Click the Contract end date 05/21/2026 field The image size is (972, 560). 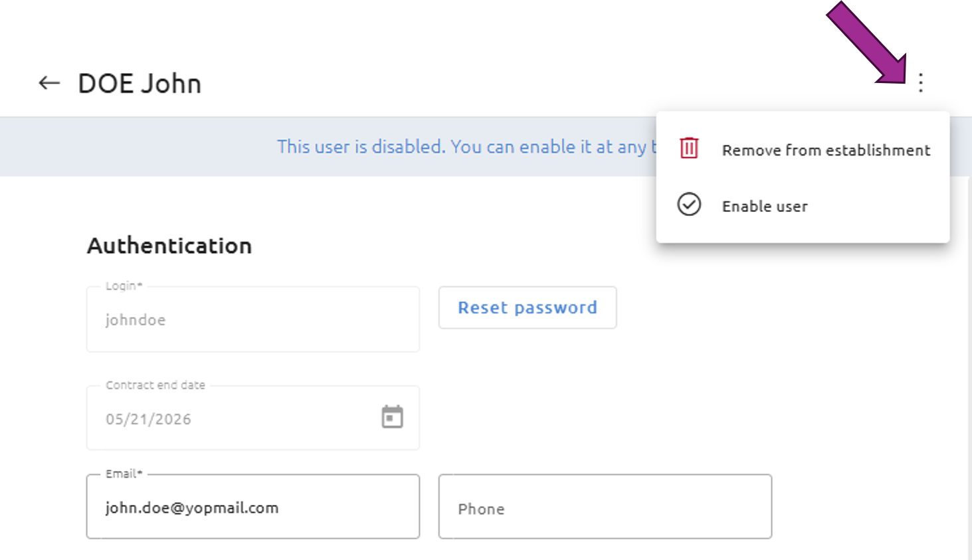coord(253,418)
